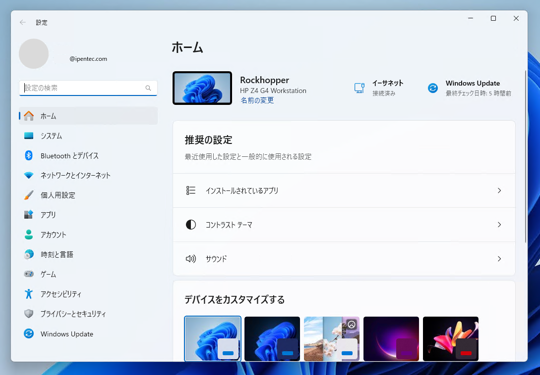Open アカウント settings page
The height and width of the screenshot is (375, 540).
tap(88, 235)
